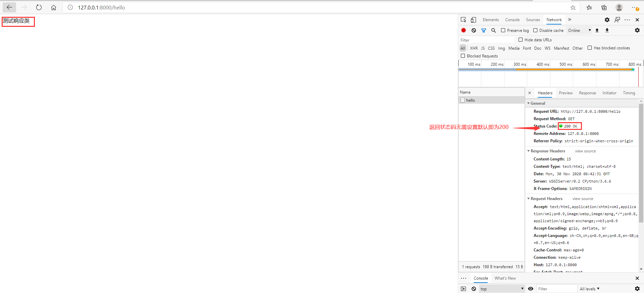Screen dimensions: 644x293
Task: Show the console sidebar icon
Action: (464, 289)
